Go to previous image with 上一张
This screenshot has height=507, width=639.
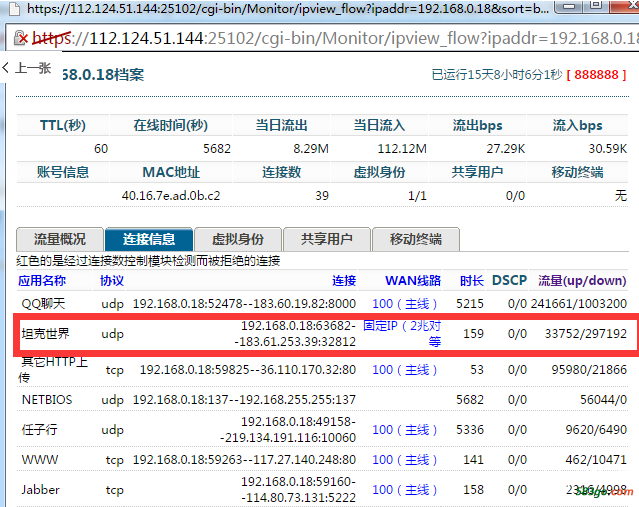tap(27, 68)
